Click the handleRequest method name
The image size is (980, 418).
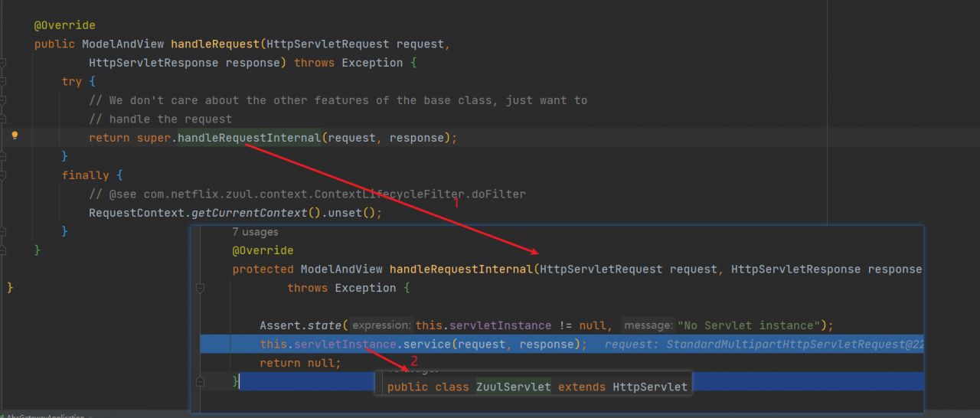215,44
